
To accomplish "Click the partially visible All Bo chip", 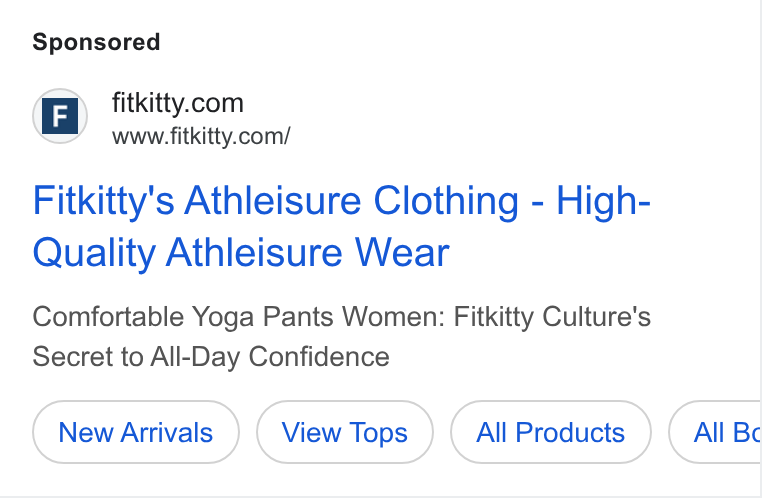I will [714, 432].
